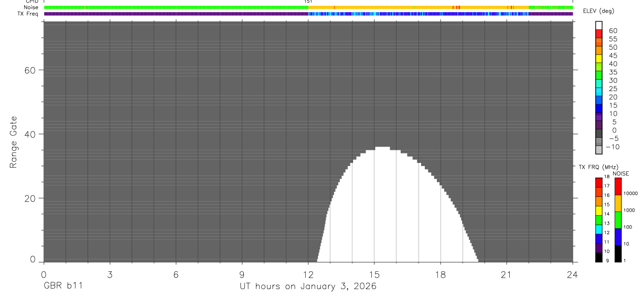Pick the red top segment of the NOISE legend
Screen dimensions: 644x297
[x=618, y=186]
